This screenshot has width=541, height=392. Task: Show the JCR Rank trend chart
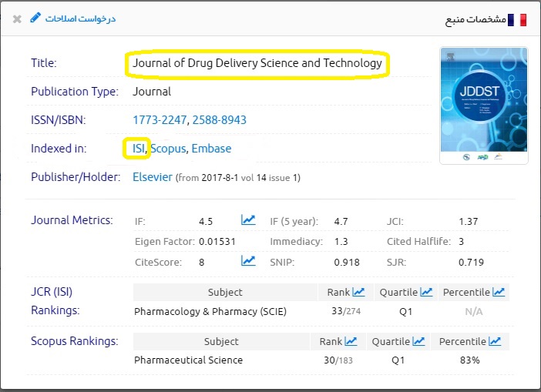pos(358,292)
